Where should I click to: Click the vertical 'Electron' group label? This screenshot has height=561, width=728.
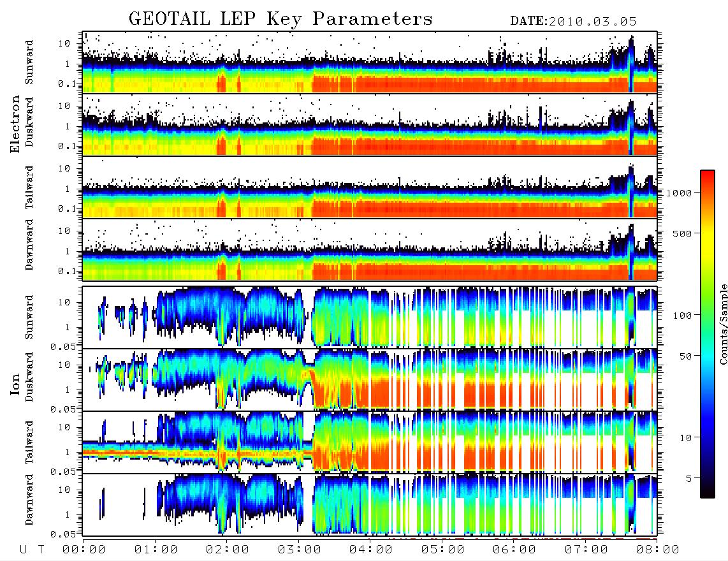tap(15, 124)
